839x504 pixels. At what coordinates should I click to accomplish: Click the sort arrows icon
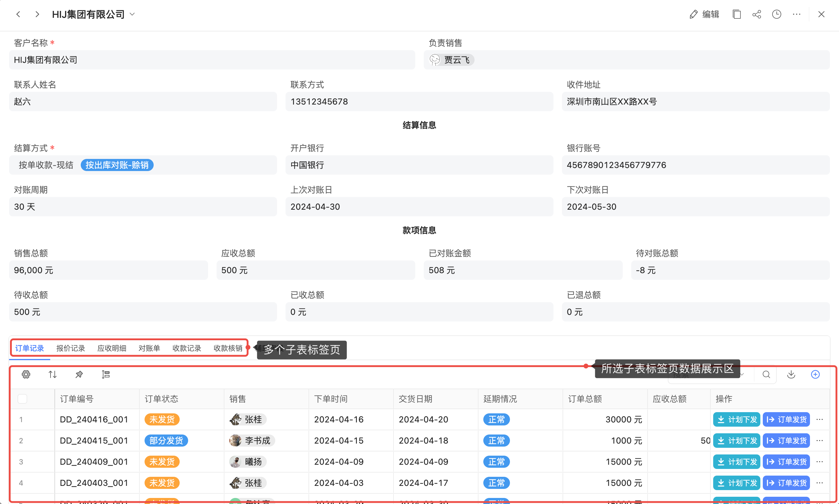tap(53, 374)
